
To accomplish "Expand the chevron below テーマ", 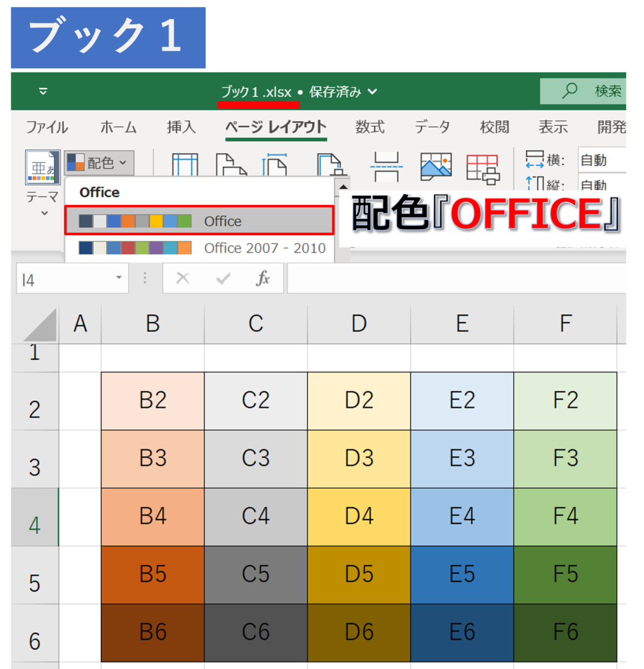I will pyautogui.click(x=44, y=213).
